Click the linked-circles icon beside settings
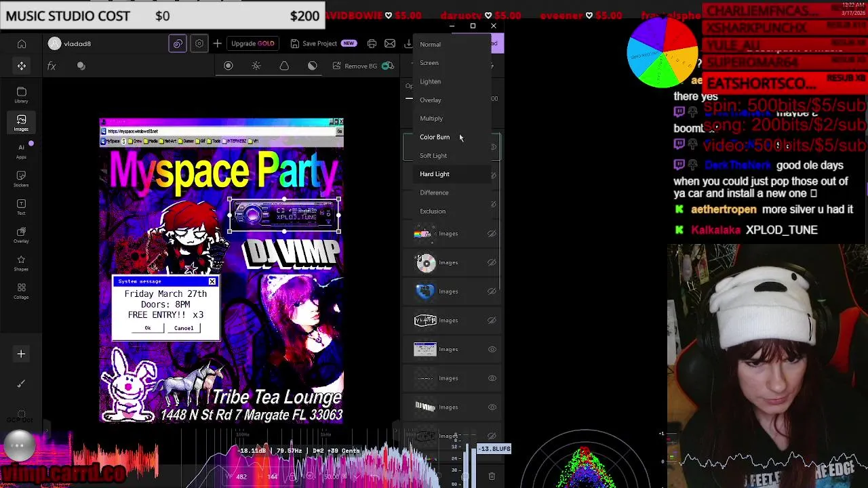Screen dimensions: 868x488 pyautogui.click(x=178, y=43)
